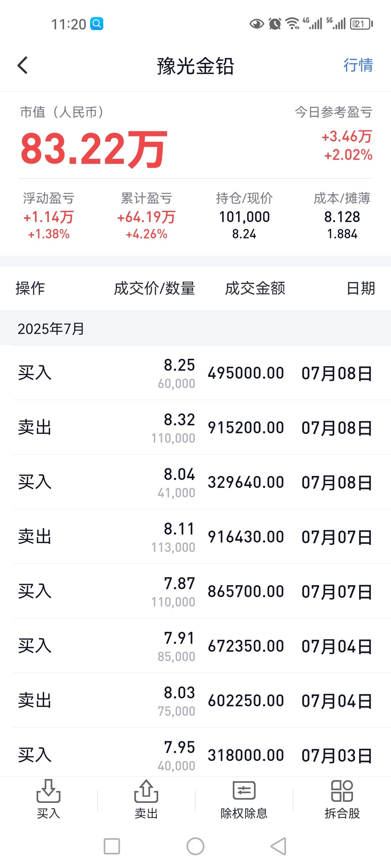Tap the Android home circle button
The height and width of the screenshot is (868, 391).
(x=195, y=846)
